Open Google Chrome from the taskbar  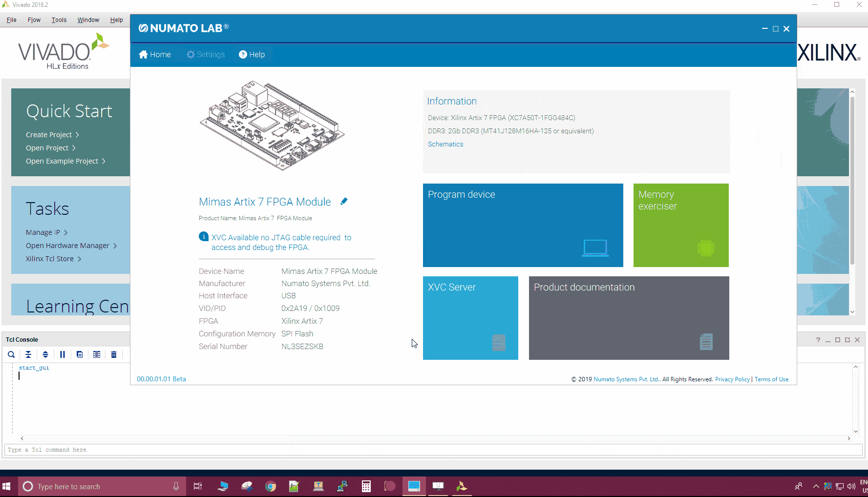[x=271, y=486]
